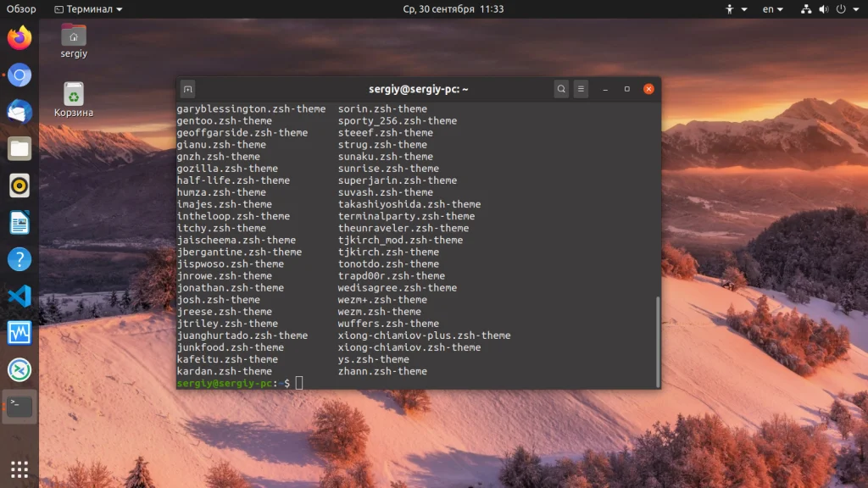This screenshot has height=488, width=868.
Task: Click the terminal prompt cursor
Action: click(x=299, y=383)
